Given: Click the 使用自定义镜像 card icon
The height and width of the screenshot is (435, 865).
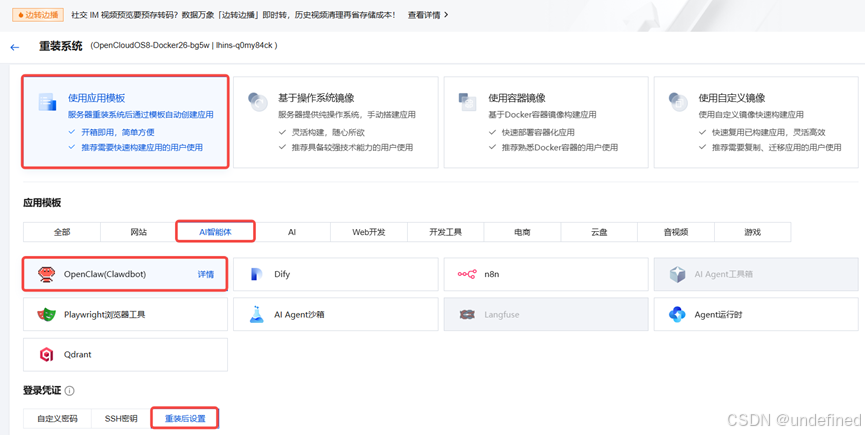Looking at the screenshot, I should (678, 102).
